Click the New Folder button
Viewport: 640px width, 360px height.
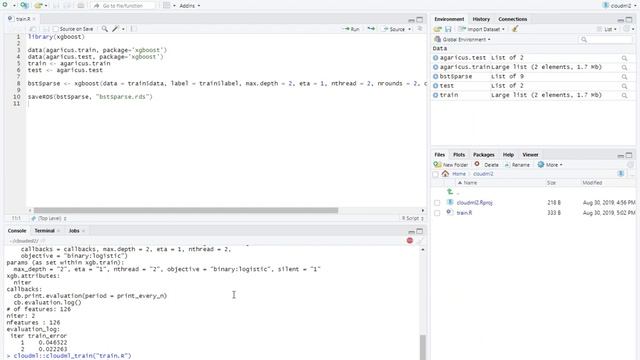click(x=451, y=164)
